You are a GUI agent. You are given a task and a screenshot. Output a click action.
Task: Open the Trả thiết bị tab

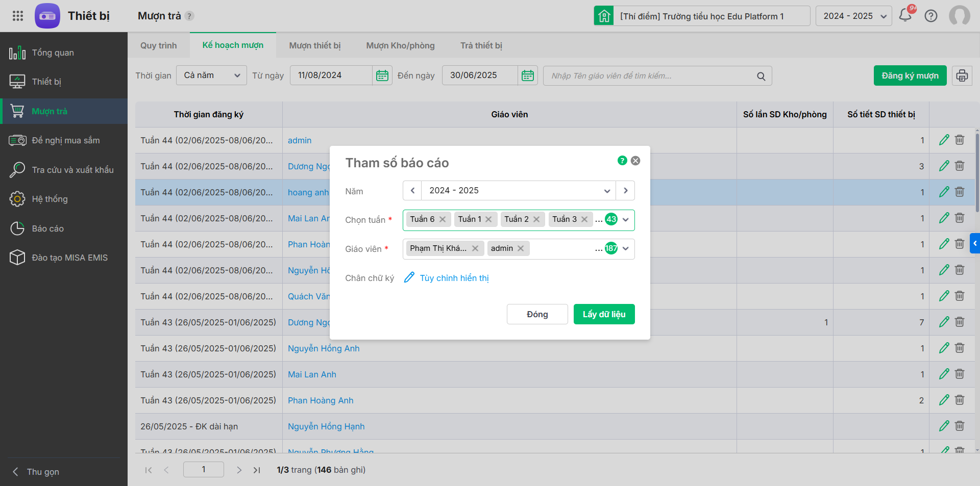(x=481, y=45)
